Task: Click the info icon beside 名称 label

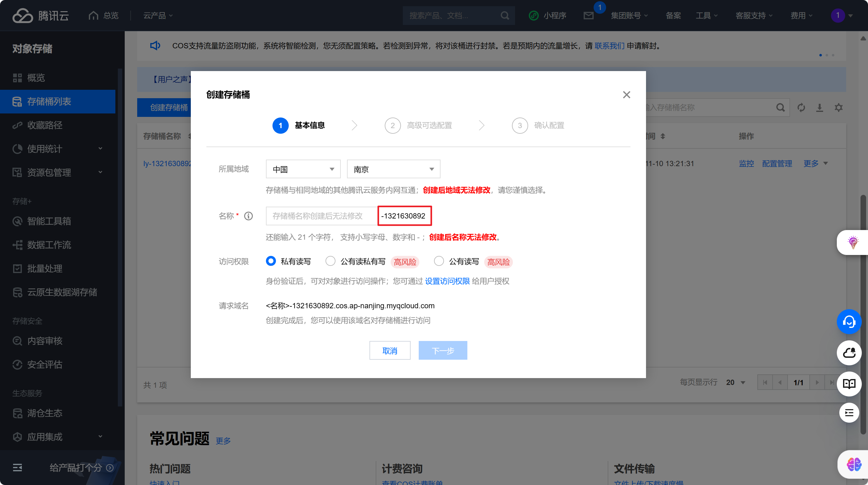Action: point(248,216)
